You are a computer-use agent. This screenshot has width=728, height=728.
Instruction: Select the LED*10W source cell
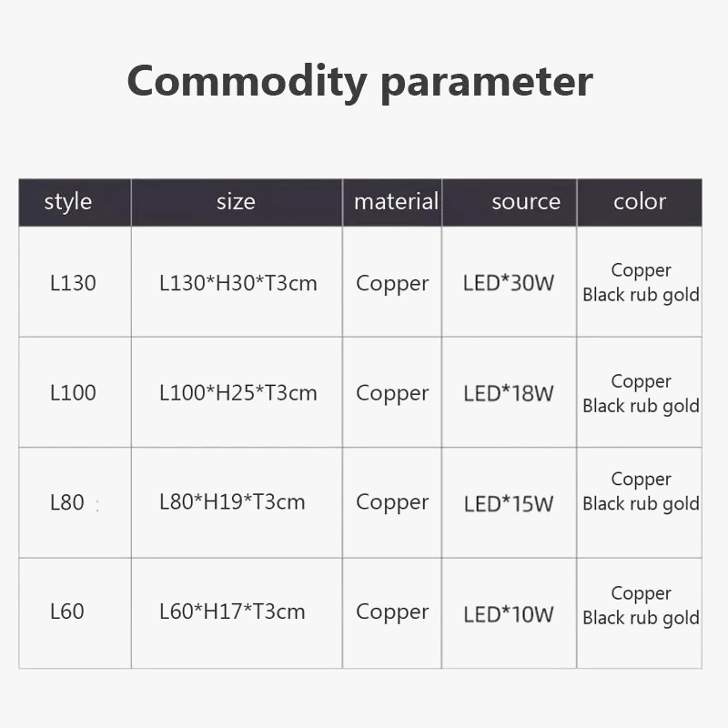pyautogui.click(x=509, y=613)
